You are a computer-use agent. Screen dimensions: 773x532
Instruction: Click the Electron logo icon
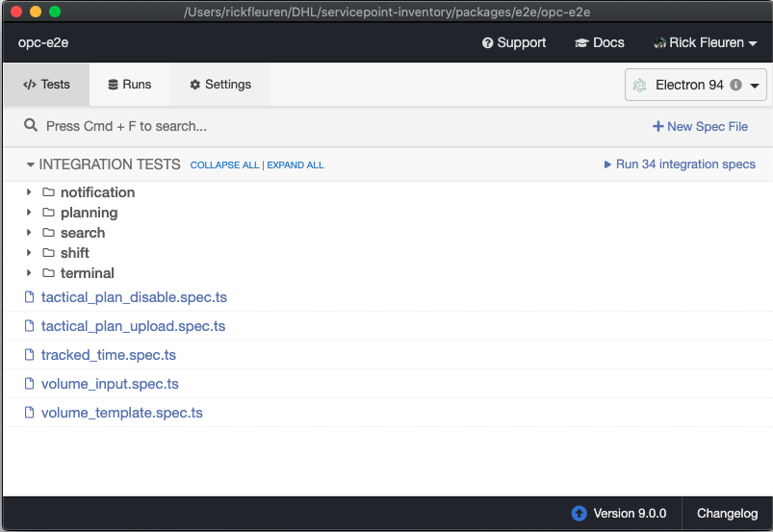(639, 86)
